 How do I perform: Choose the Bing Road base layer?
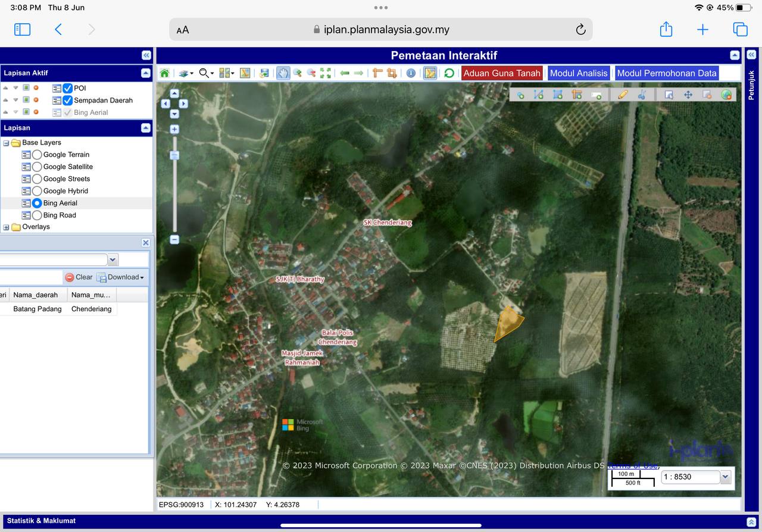[37, 215]
